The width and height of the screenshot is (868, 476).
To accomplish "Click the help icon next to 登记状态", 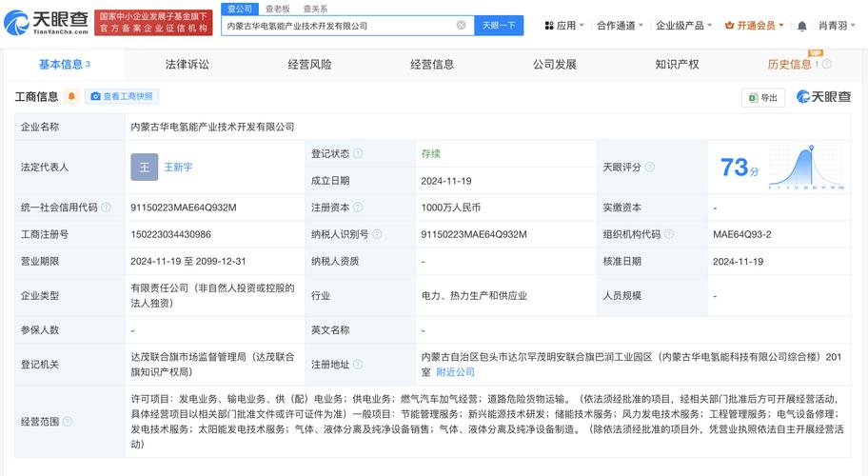I will click(x=358, y=153).
